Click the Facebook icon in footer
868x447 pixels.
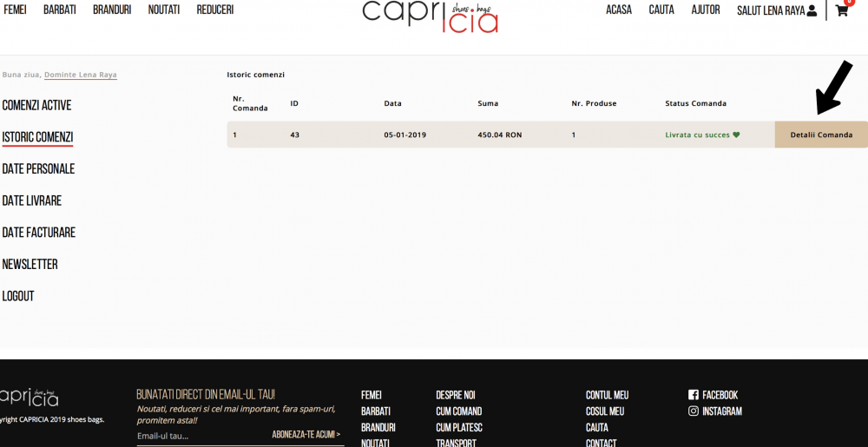(694, 395)
